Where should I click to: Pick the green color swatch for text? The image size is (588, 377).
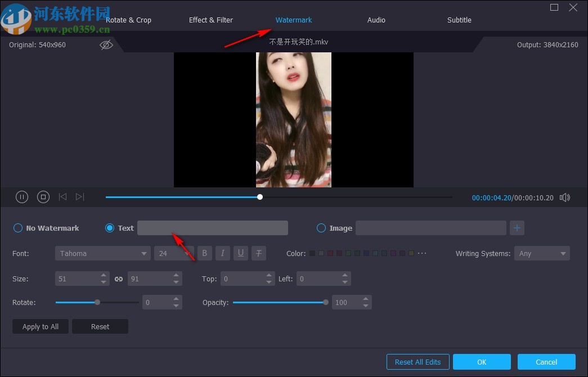[x=348, y=253]
